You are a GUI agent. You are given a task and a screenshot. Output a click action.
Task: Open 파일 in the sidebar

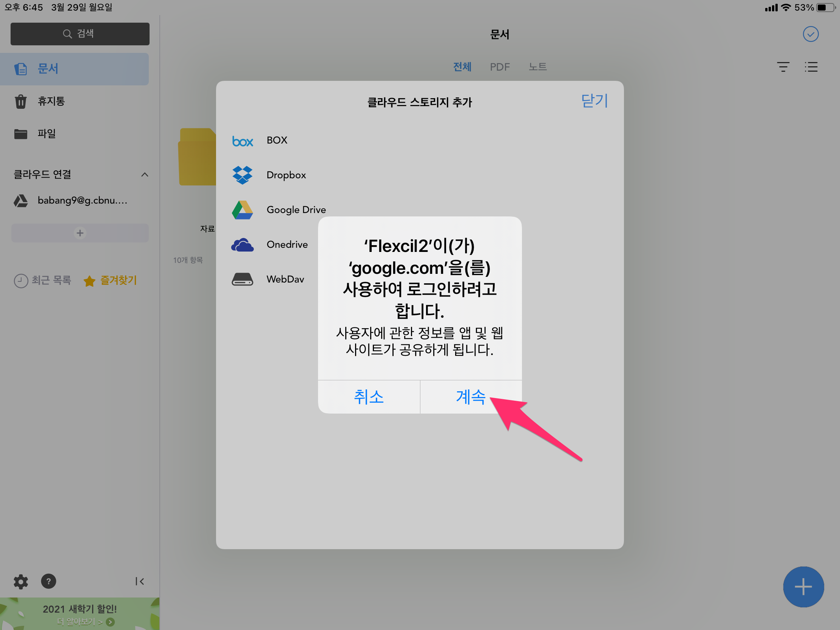46,134
